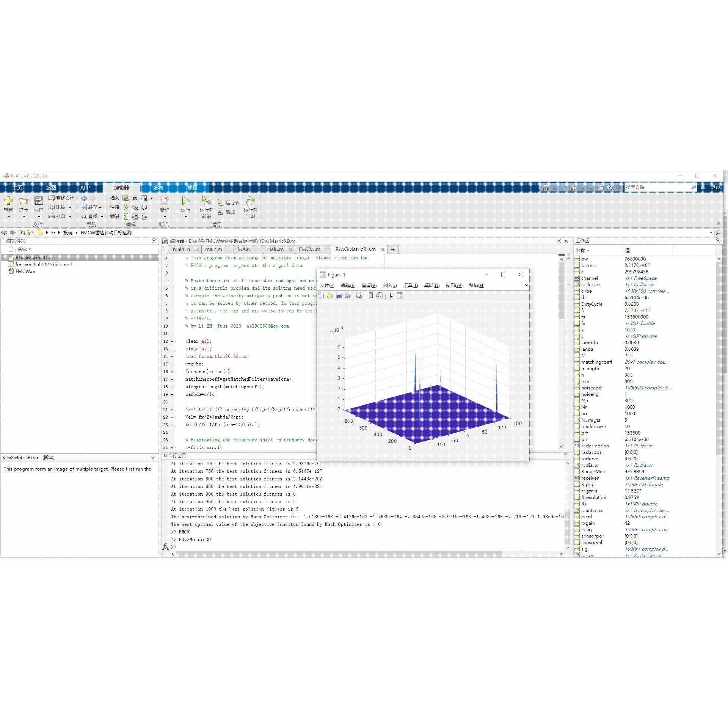Viewport: 728px width, 728px height.
Task: Click the Find Files (查找文件) button
Action: pos(61,198)
